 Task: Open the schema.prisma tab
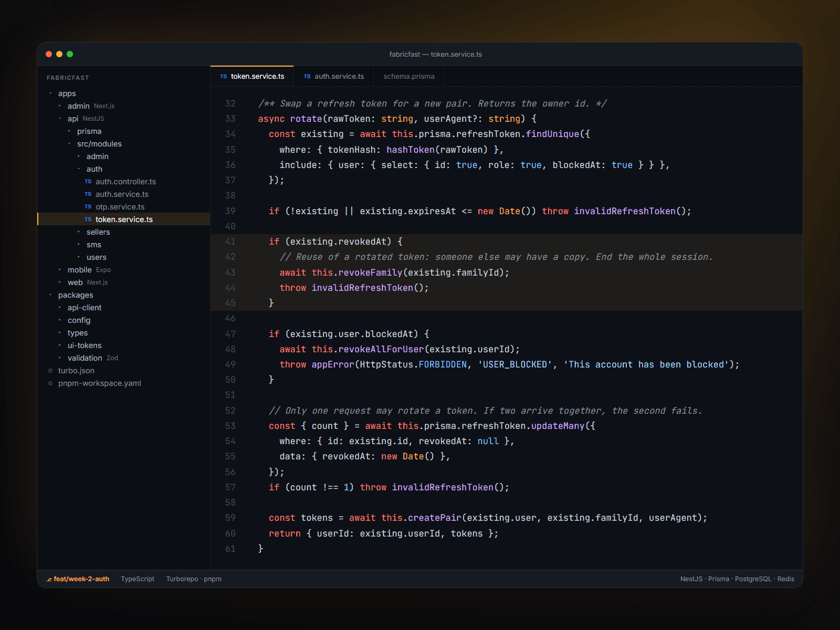[409, 76]
